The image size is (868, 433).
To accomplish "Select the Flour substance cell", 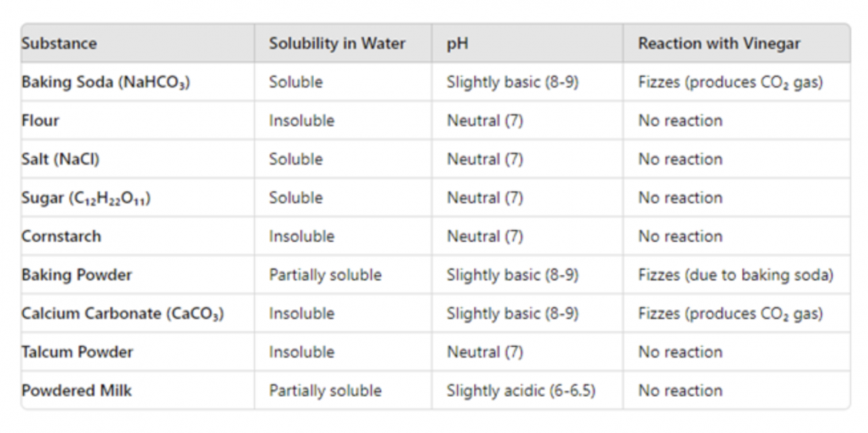I will (41, 121).
